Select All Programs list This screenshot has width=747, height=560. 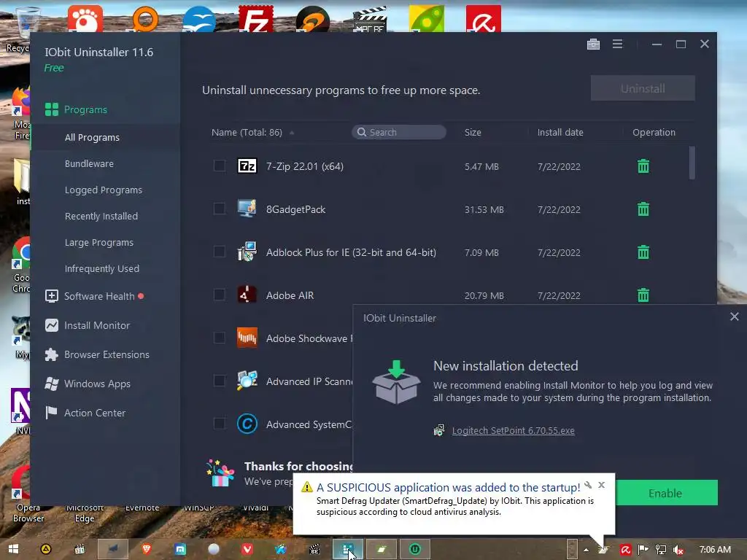[92, 138]
